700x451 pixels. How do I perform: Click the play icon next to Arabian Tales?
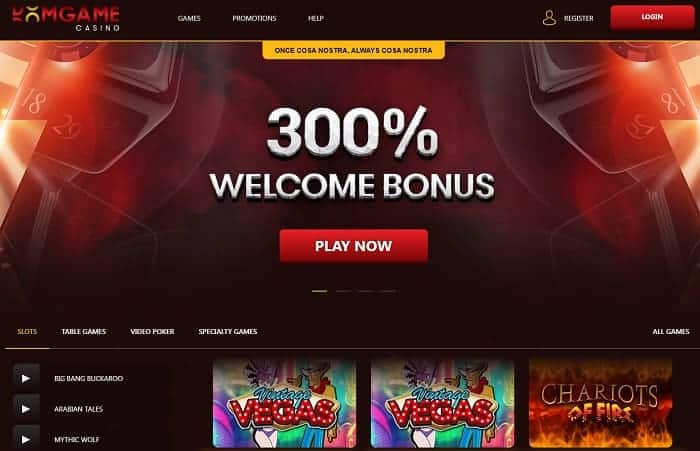point(26,409)
